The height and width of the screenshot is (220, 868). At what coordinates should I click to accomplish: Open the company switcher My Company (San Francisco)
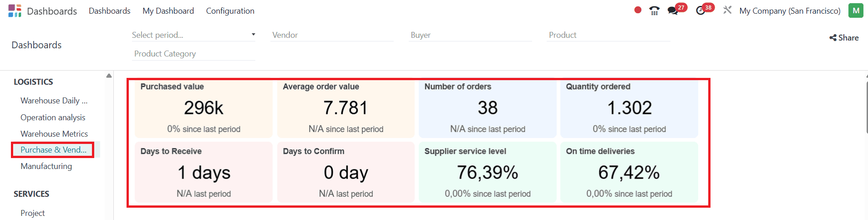click(790, 10)
